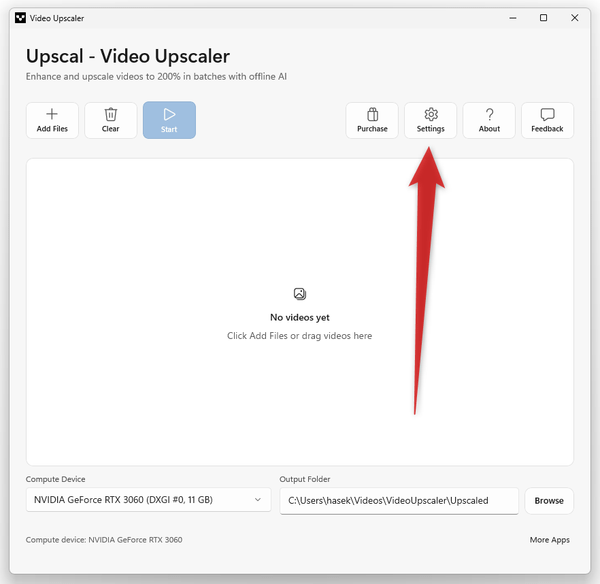
Task: Click the 'Output Folder' label
Action: [x=305, y=479]
